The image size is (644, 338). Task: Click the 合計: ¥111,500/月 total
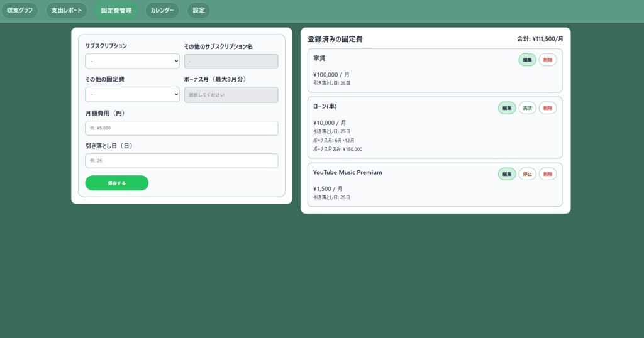pos(540,39)
